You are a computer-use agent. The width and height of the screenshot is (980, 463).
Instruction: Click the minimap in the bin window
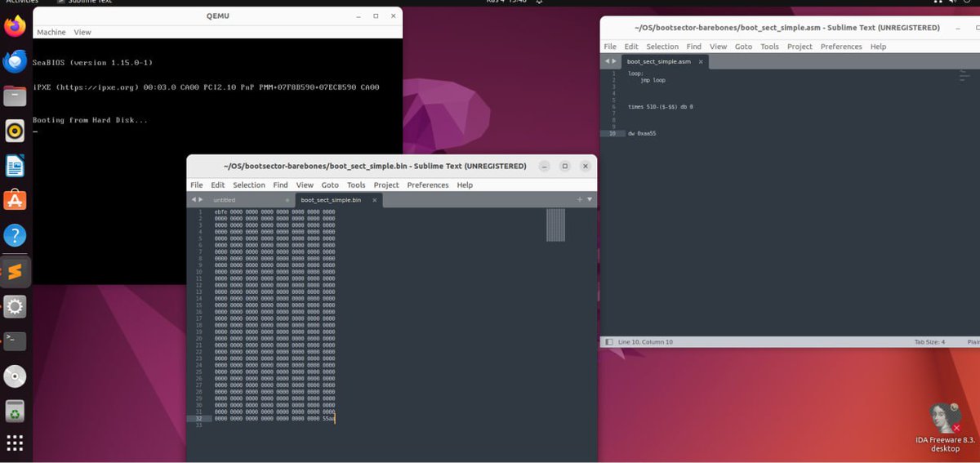click(555, 225)
